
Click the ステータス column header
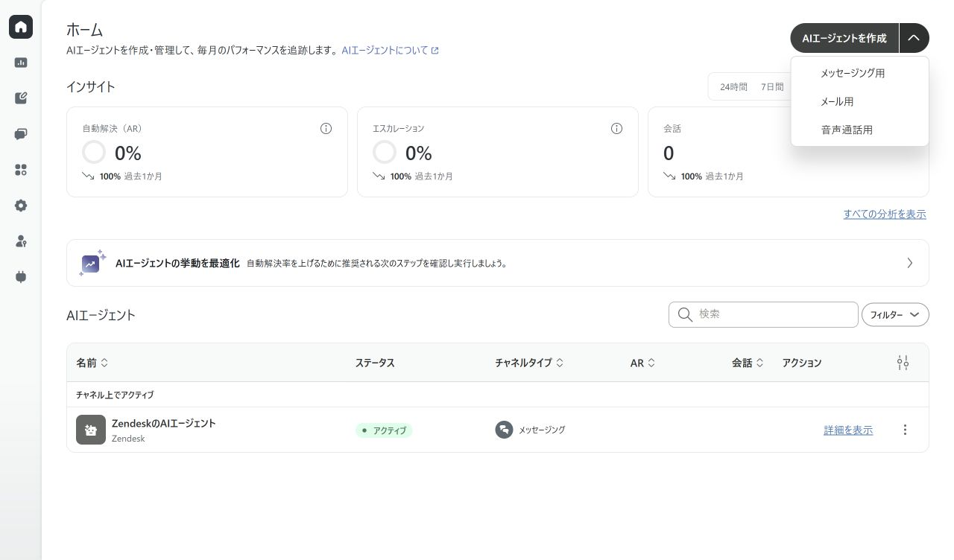coord(375,363)
